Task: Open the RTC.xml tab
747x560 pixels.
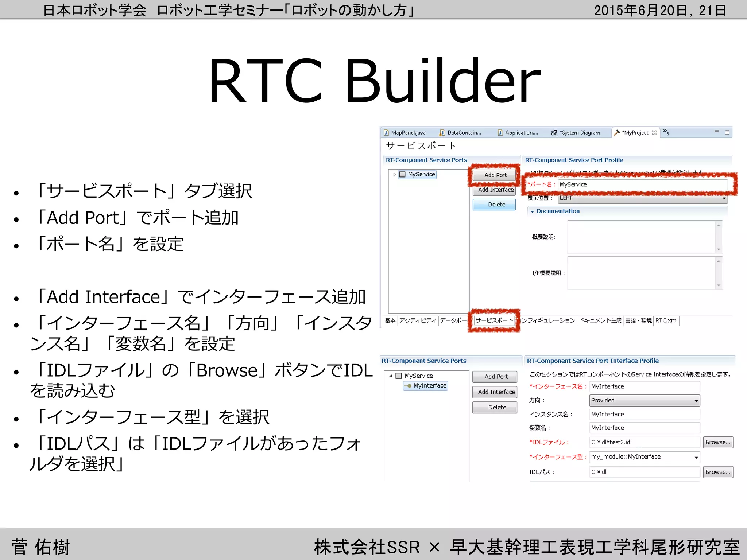Action: (x=666, y=320)
